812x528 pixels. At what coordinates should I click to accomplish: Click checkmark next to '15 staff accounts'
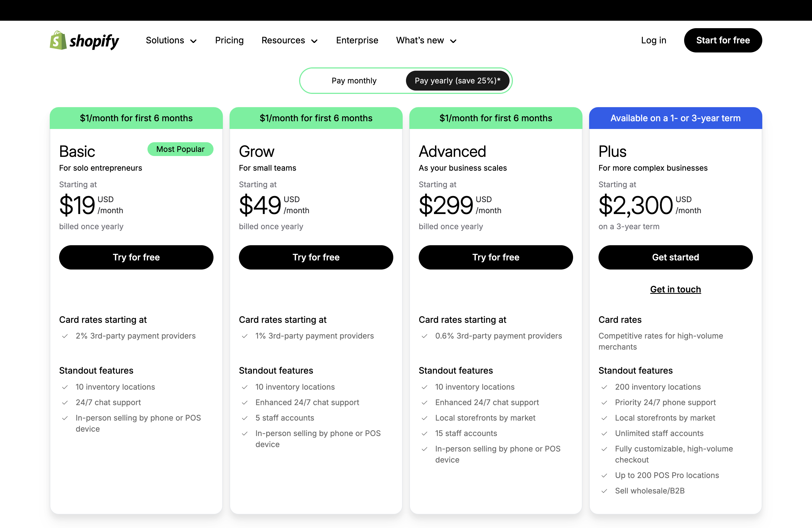tap(425, 434)
